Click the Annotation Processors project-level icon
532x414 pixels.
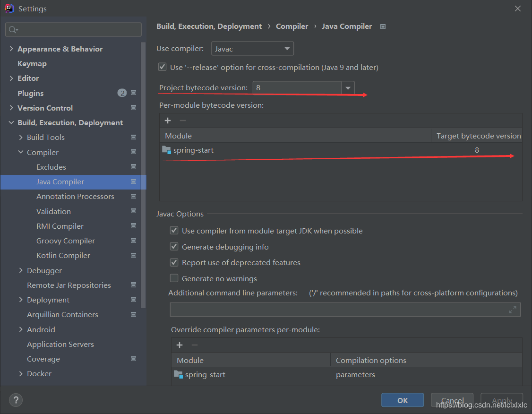point(133,196)
